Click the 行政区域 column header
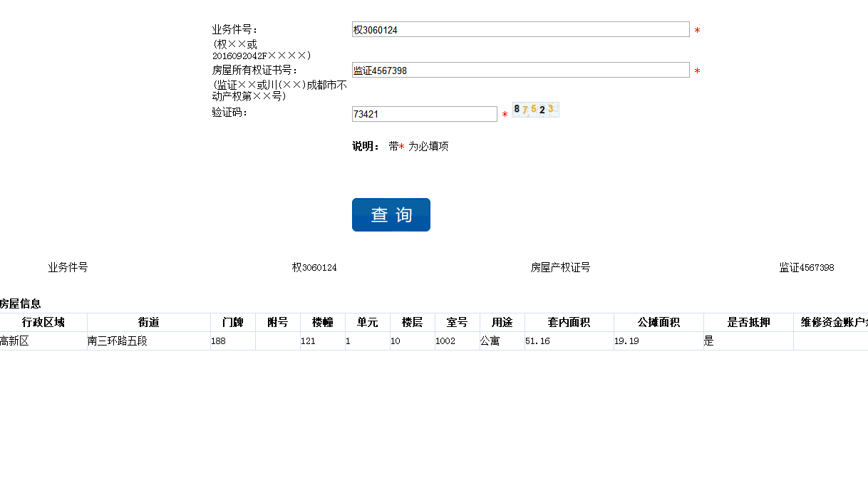The image size is (868, 488). 43,323
